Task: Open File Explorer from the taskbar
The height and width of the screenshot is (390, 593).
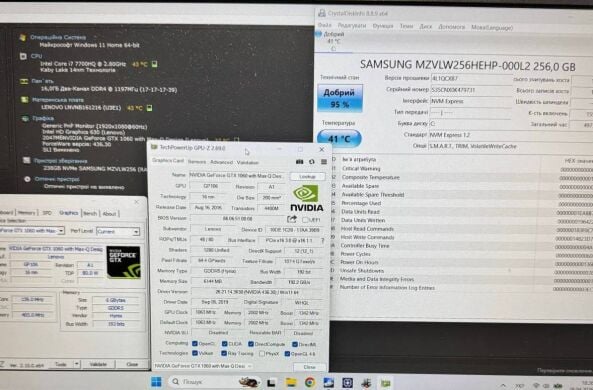Action: pyautogui.click(x=291, y=382)
